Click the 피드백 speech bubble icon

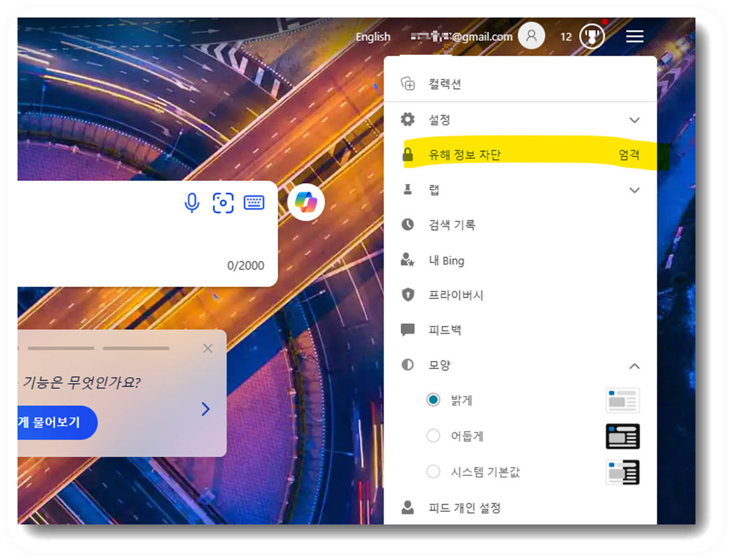(x=408, y=330)
